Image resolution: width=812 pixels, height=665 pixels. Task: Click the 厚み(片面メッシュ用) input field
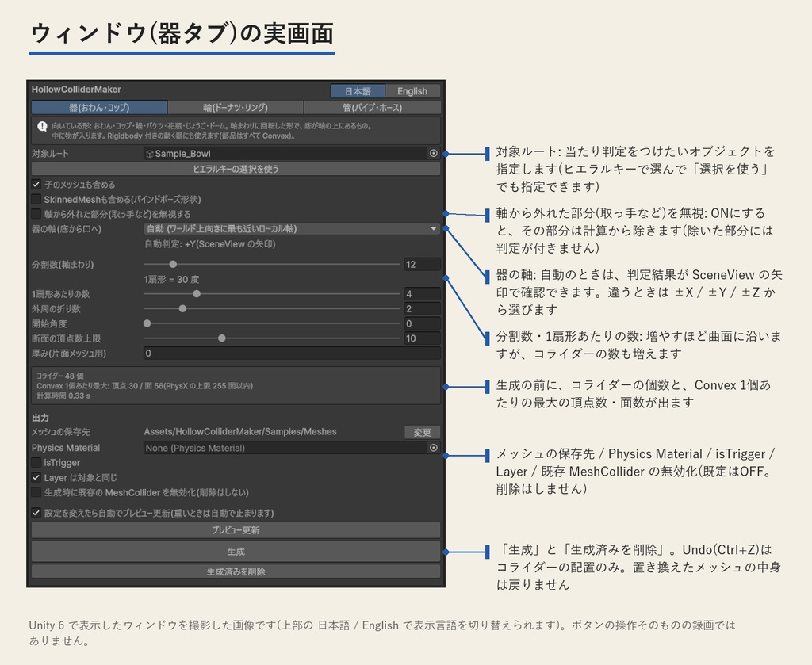pos(292,353)
